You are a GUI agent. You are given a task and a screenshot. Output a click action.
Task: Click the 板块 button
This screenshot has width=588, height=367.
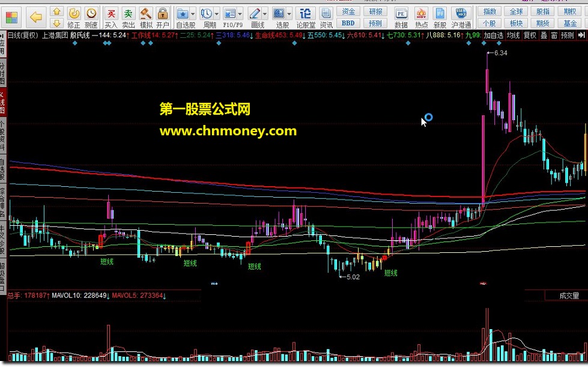click(x=516, y=23)
